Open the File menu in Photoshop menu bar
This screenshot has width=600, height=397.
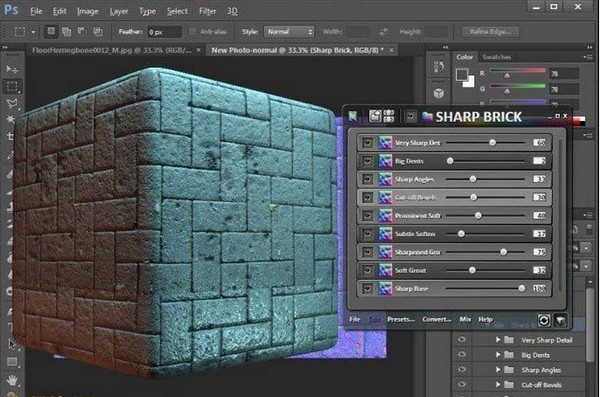click(x=36, y=11)
